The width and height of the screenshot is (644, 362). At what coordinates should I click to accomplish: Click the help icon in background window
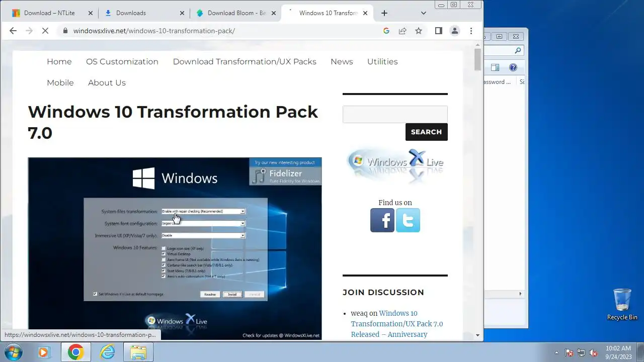pyautogui.click(x=513, y=67)
